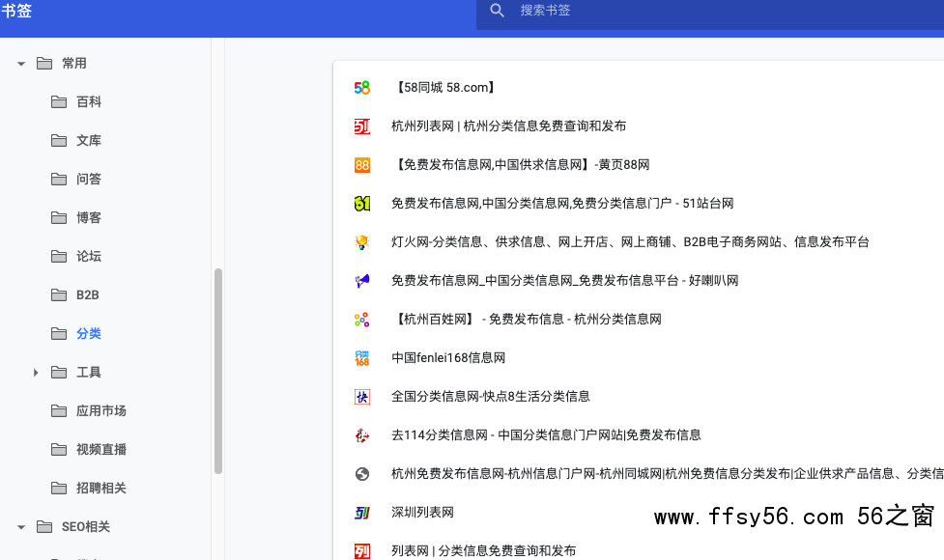Open 去114分类信息网 bookmark title
The height and width of the screenshot is (560, 944).
coord(546,434)
